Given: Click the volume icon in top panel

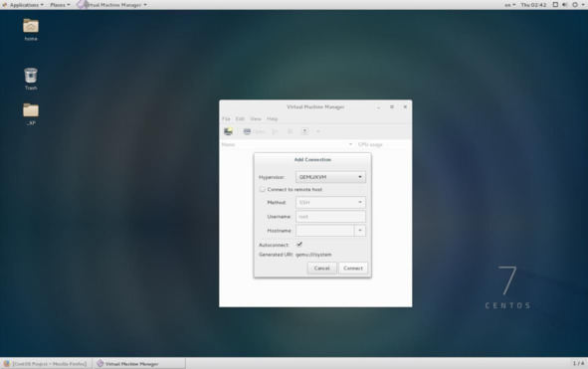Looking at the screenshot, I should click(x=565, y=5).
